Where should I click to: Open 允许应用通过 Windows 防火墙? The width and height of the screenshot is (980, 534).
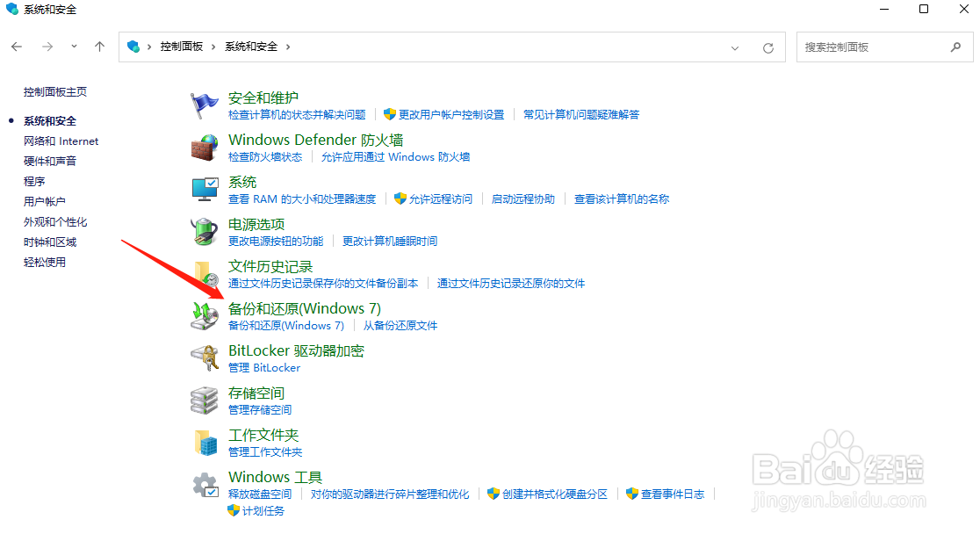[396, 157]
